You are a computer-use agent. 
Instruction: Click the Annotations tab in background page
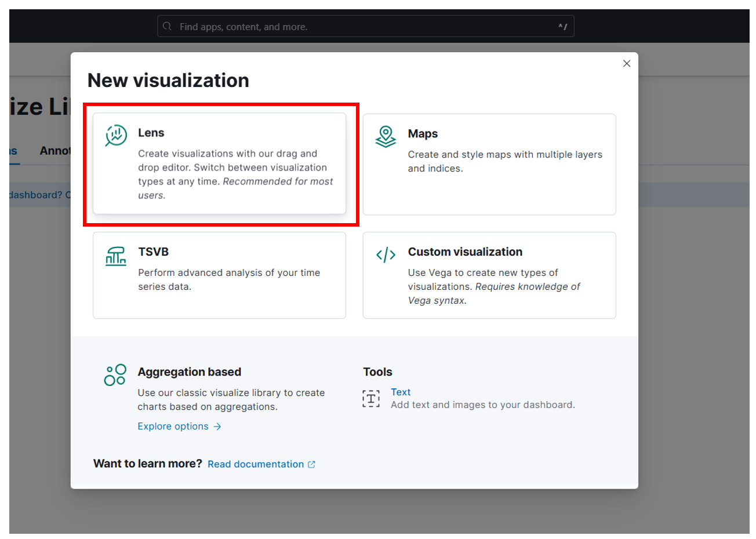(x=55, y=151)
